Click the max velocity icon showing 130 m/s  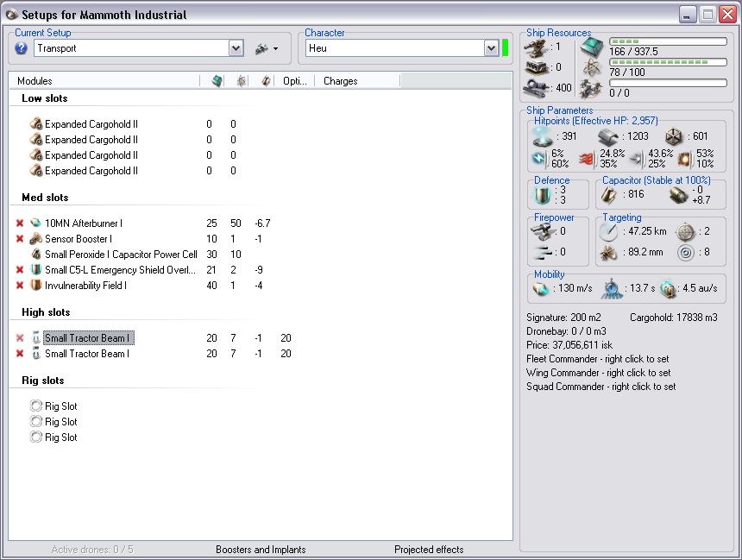[540, 288]
